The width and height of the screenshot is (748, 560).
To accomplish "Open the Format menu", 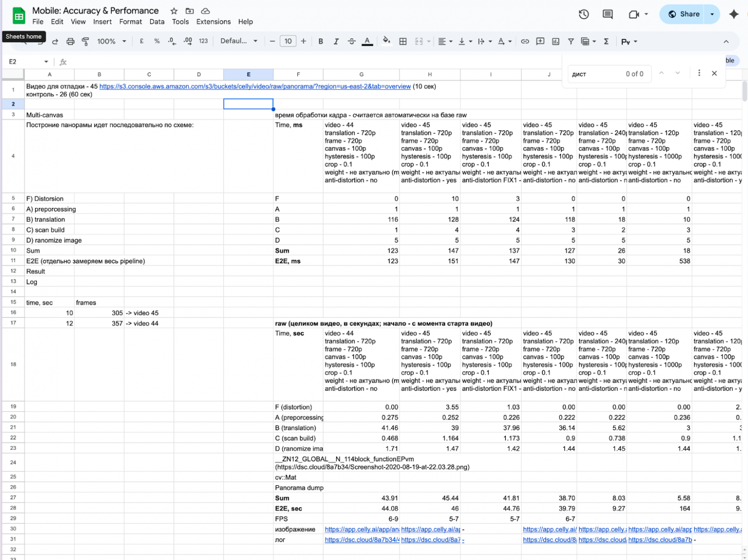I will [x=130, y=22].
